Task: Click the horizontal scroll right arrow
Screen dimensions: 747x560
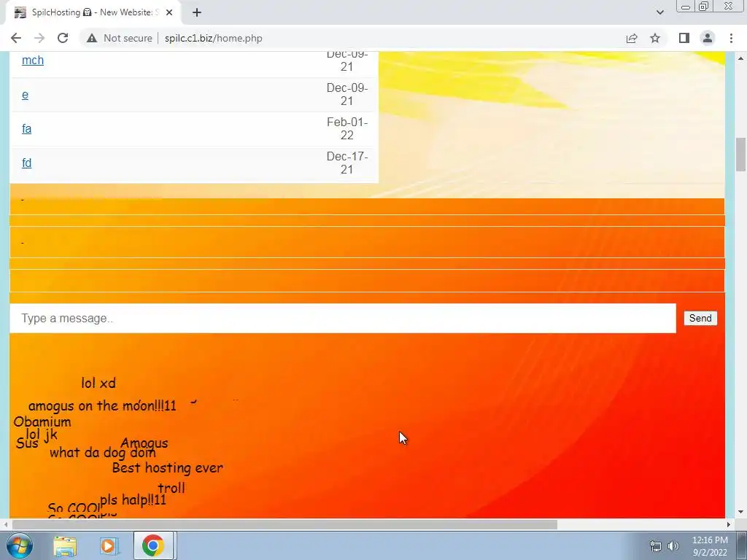Action: tap(729, 525)
